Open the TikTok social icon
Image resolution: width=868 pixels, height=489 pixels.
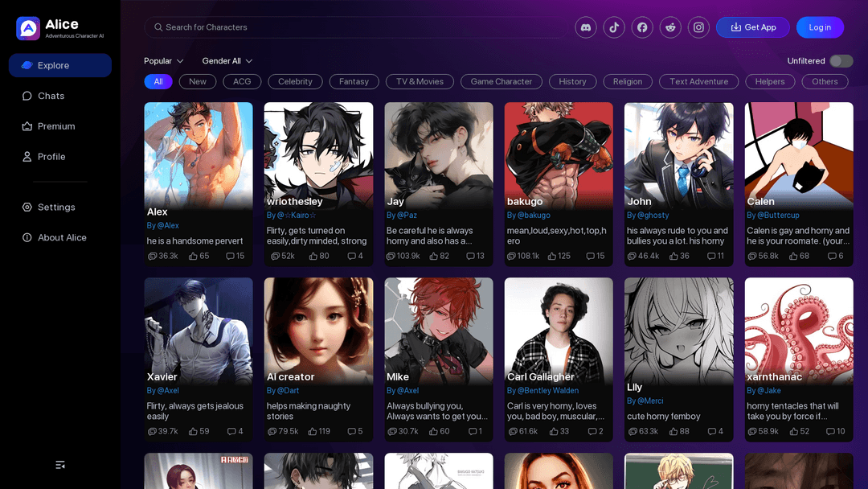(614, 27)
